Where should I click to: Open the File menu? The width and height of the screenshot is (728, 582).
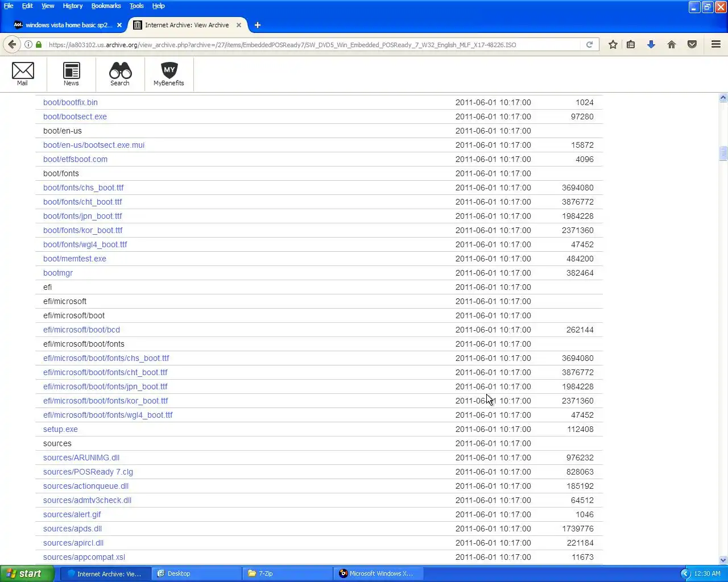[x=9, y=6]
